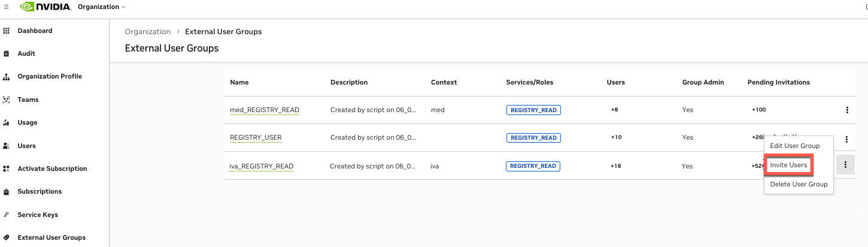Image resolution: width=868 pixels, height=247 pixels.
Task: Click the Group Admin column header
Action: click(x=703, y=82)
